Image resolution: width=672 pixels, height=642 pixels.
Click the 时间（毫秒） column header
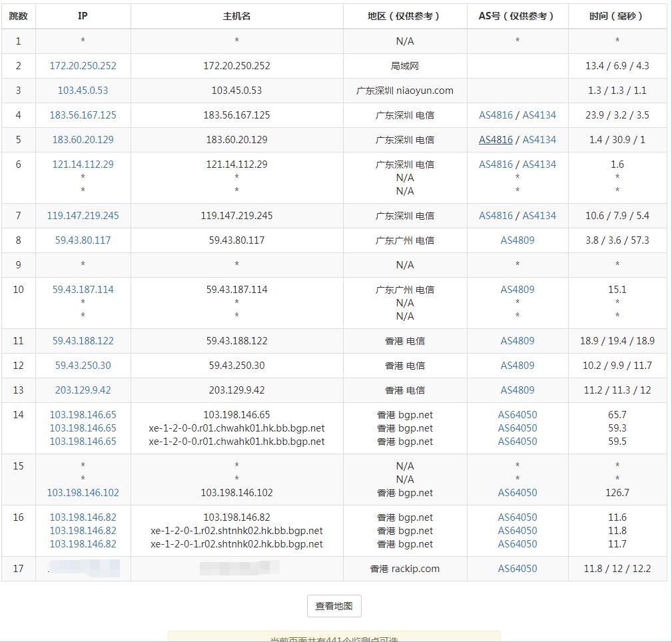617,16
